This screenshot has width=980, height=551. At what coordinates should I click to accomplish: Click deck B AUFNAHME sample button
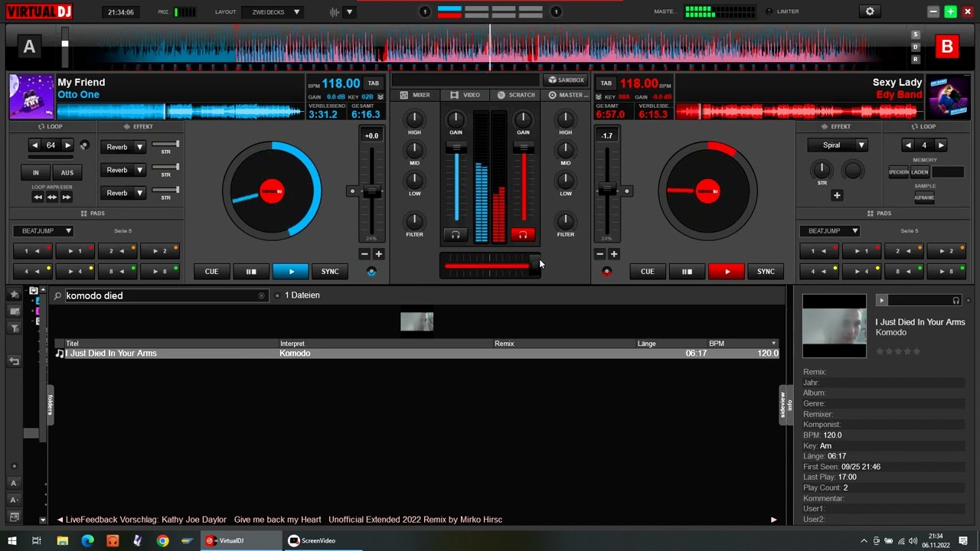coord(924,197)
